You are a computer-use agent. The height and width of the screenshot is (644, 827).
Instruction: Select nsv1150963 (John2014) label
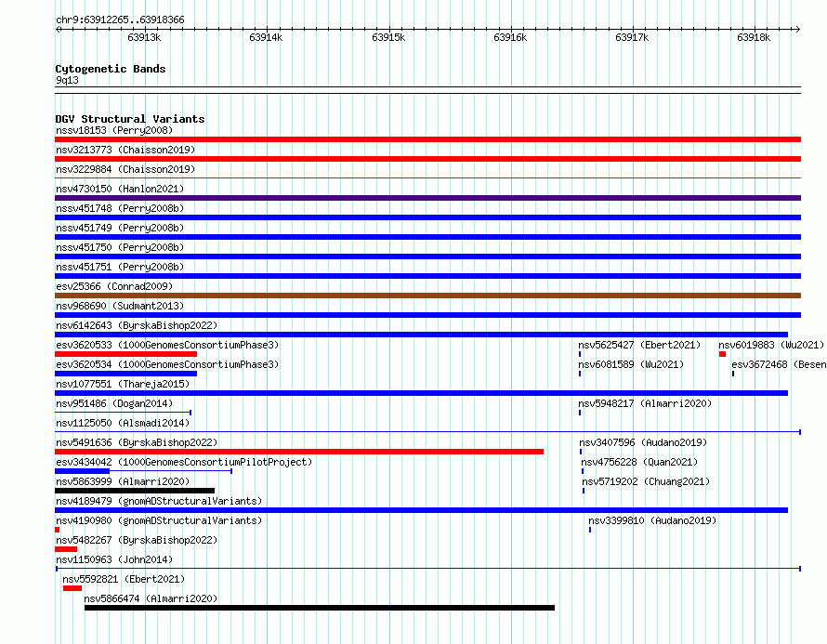click(114, 559)
